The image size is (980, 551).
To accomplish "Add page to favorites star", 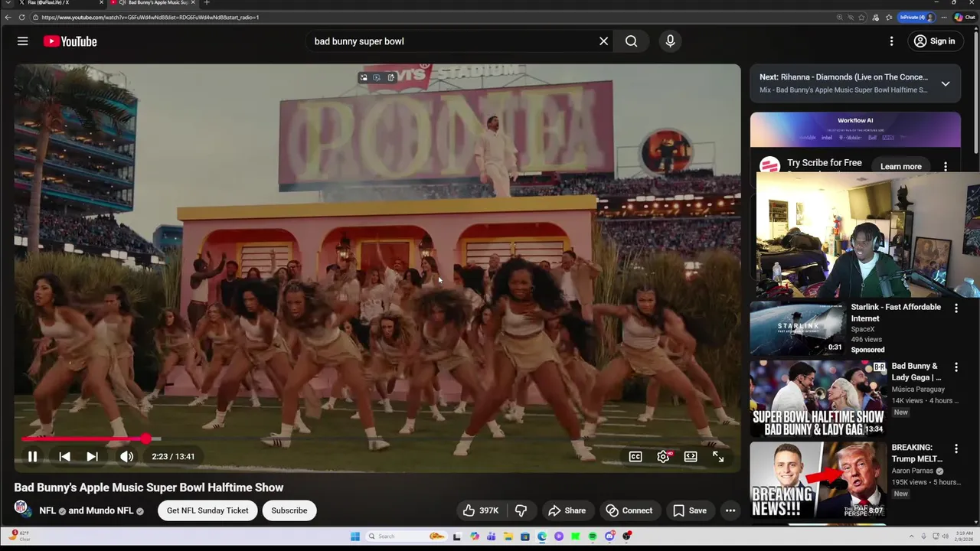I will 861,17.
